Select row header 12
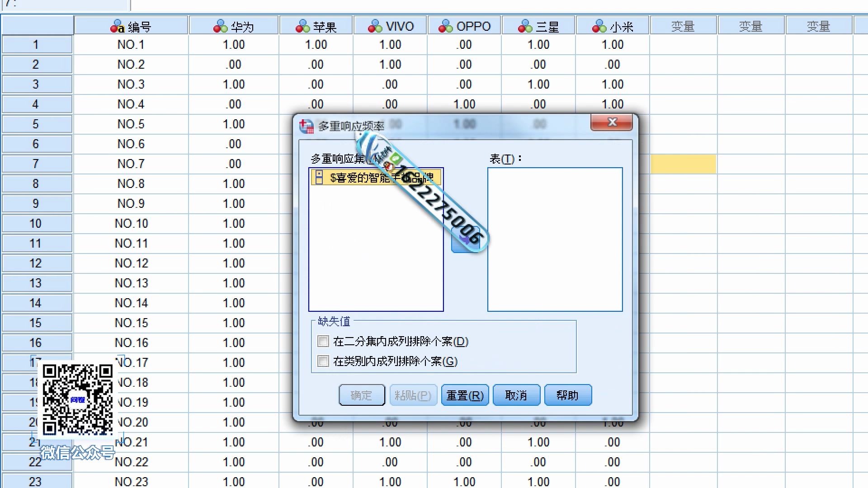The image size is (868, 488). coord(36,263)
